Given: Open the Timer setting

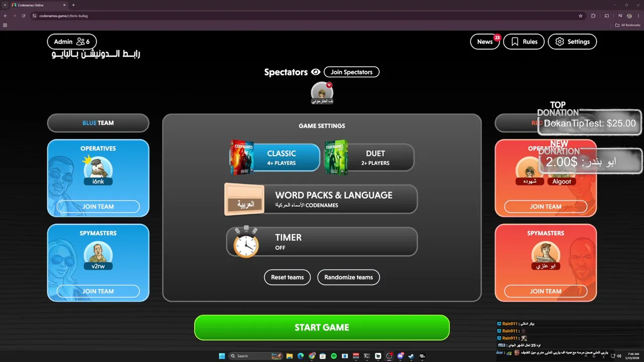Looking at the screenshot, I should point(322,241).
